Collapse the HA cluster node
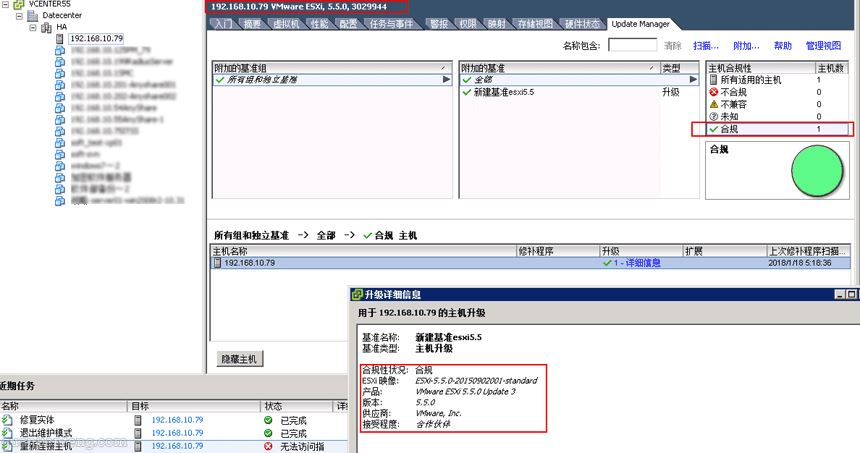This screenshot has height=453, width=860. 32,27
